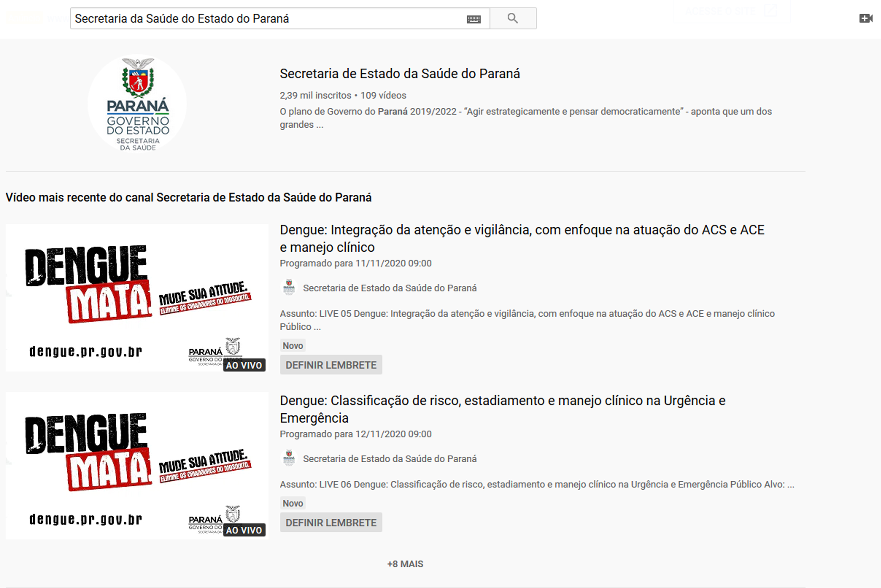Click small channel avatar under second Dengue video

289,458
